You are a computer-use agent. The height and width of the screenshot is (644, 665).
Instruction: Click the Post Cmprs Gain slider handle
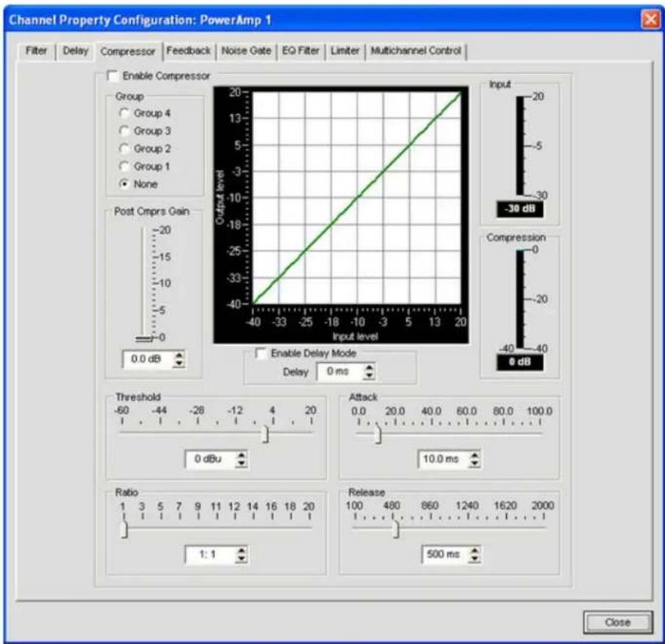pos(143,338)
